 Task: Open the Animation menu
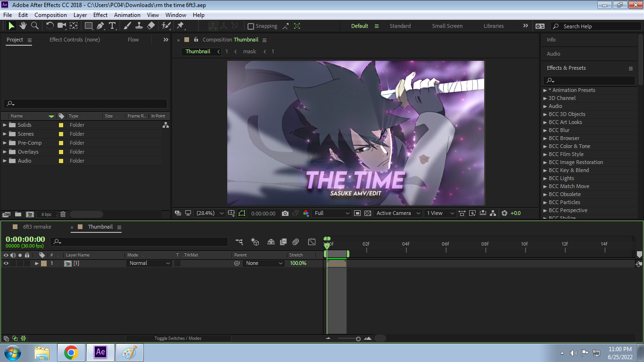[127, 15]
